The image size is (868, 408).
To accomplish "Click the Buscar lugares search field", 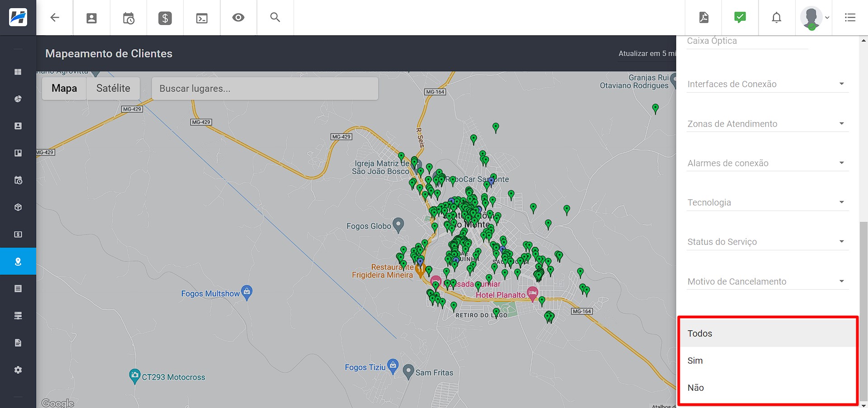I will (265, 89).
